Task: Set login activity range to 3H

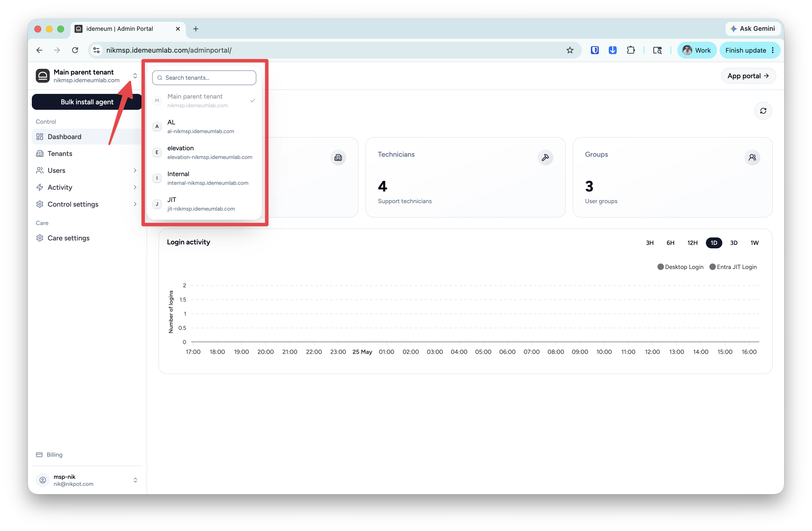Action: (x=650, y=243)
